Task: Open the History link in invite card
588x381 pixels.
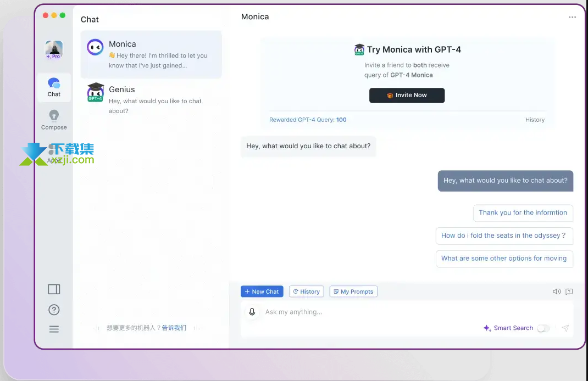Action: point(535,120)
